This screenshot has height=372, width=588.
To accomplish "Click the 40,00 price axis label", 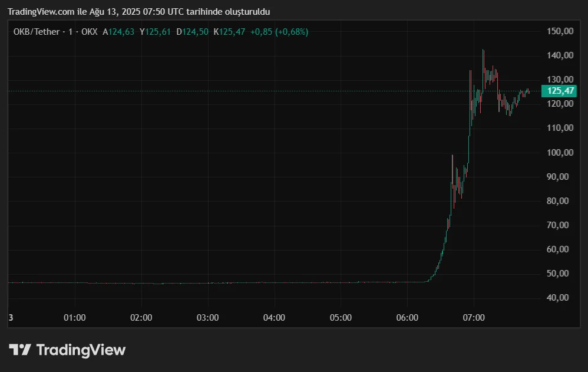I will (x=557, y=298).
